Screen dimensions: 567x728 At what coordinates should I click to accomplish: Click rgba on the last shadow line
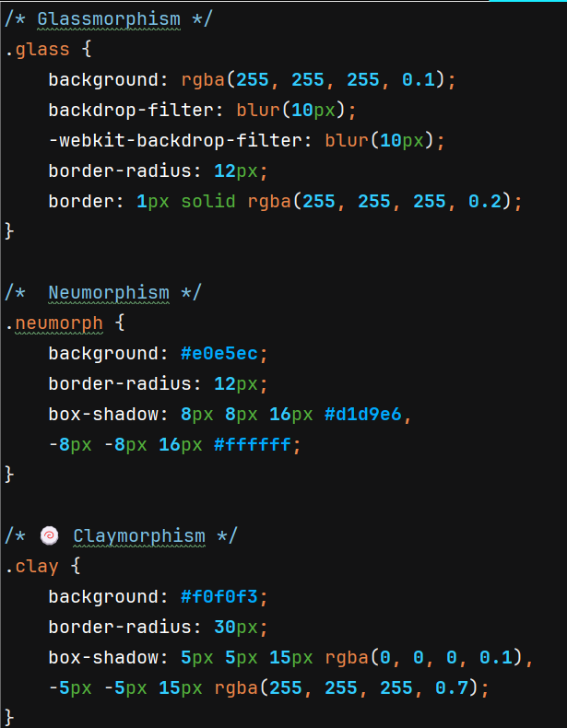[236, 688]
